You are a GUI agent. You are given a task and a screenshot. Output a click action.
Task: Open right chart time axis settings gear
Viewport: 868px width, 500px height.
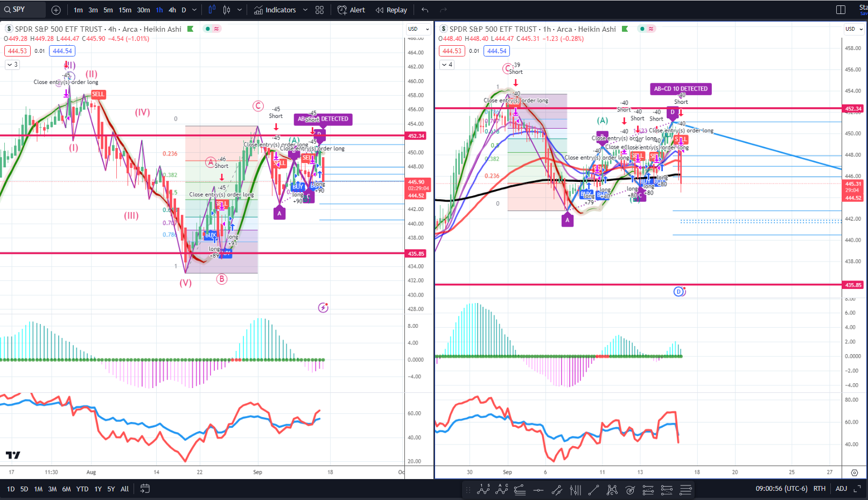(855, 473)
